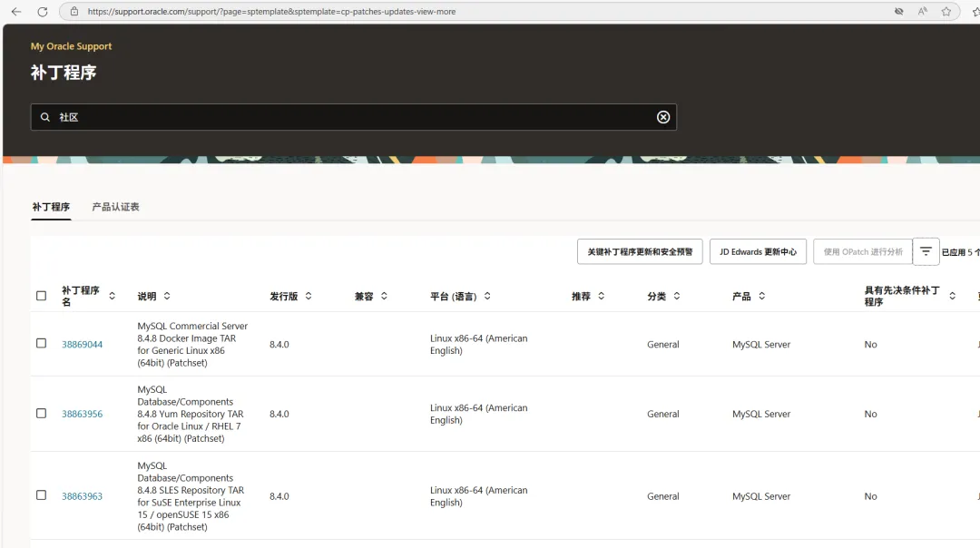980x548 pixels.
Task: Click the 已应用 5 个 filter status text
Action: pyautogui.click(x=961, y=252)
